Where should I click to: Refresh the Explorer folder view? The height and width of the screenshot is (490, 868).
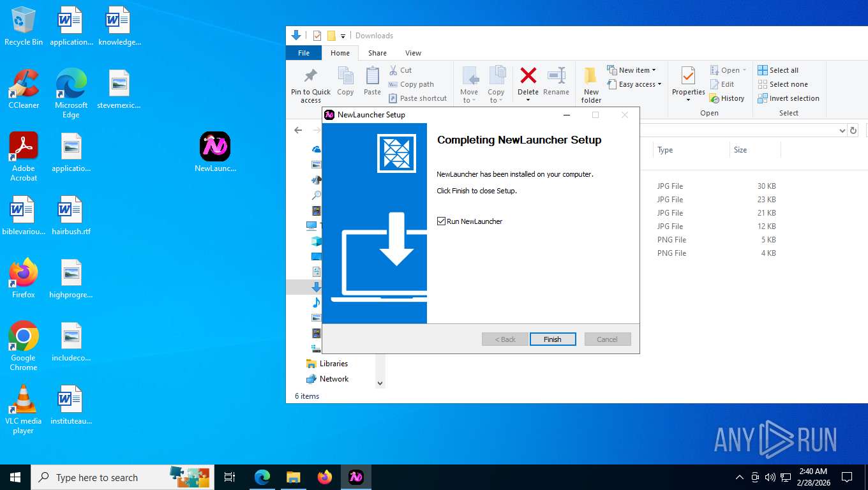coord(853,130)
